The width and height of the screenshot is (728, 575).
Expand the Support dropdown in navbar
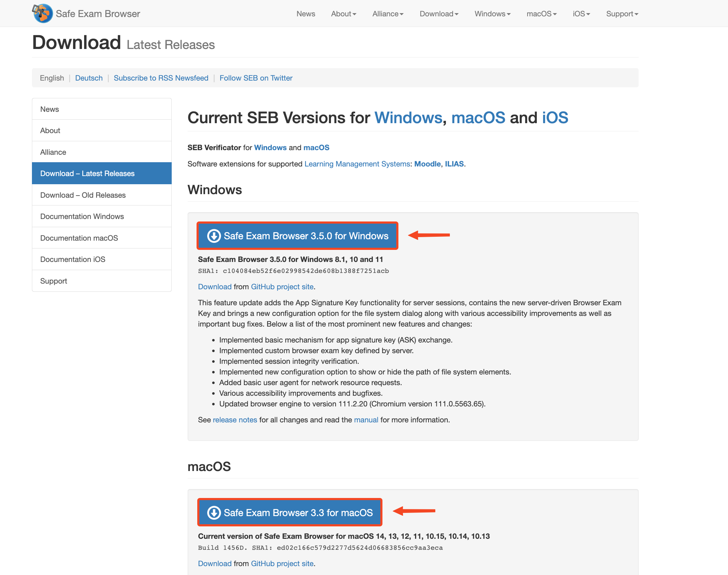pos(622,13)
